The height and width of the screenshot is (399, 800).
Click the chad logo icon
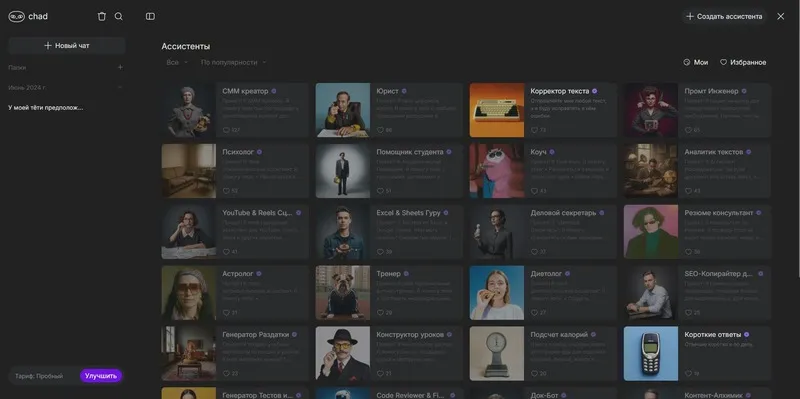click(16, 16)
